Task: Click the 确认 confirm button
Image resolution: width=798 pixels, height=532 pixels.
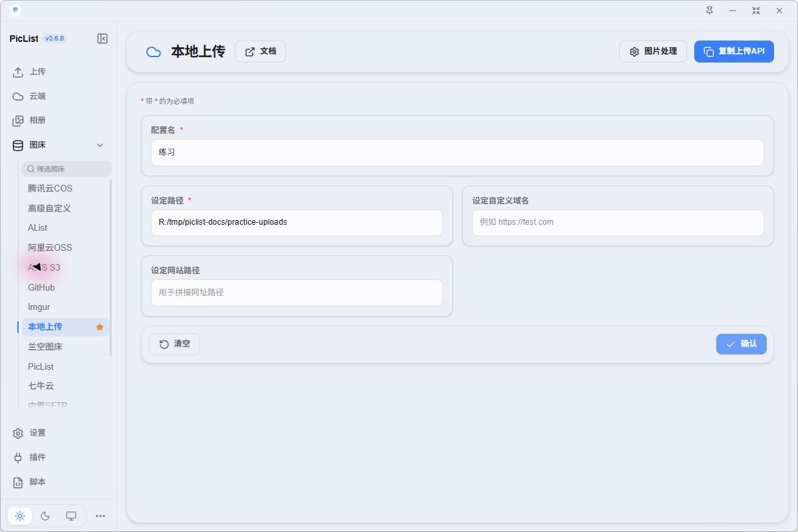Action: click(x=741, y=344)
